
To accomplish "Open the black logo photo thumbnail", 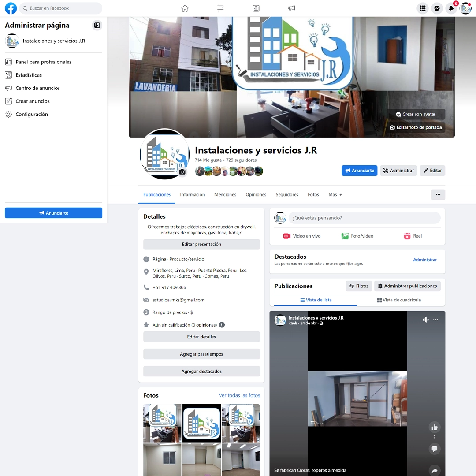I will (x=201, y=423).
